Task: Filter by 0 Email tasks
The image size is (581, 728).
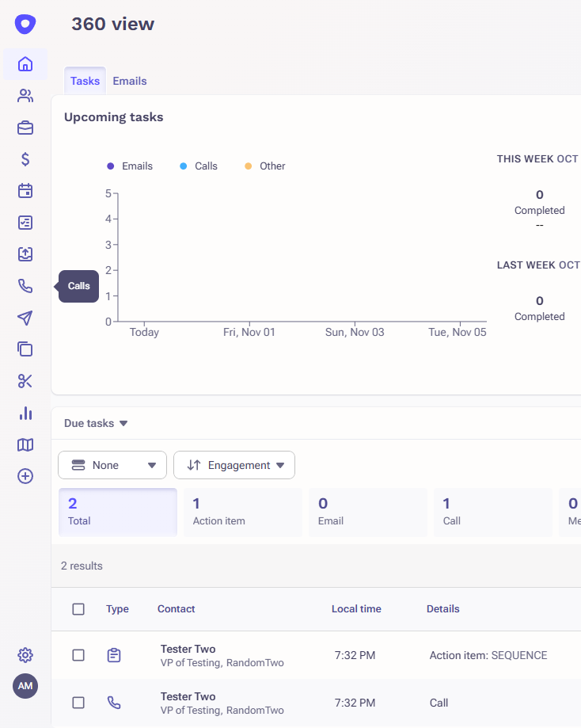Action: [x=367, y=512]
